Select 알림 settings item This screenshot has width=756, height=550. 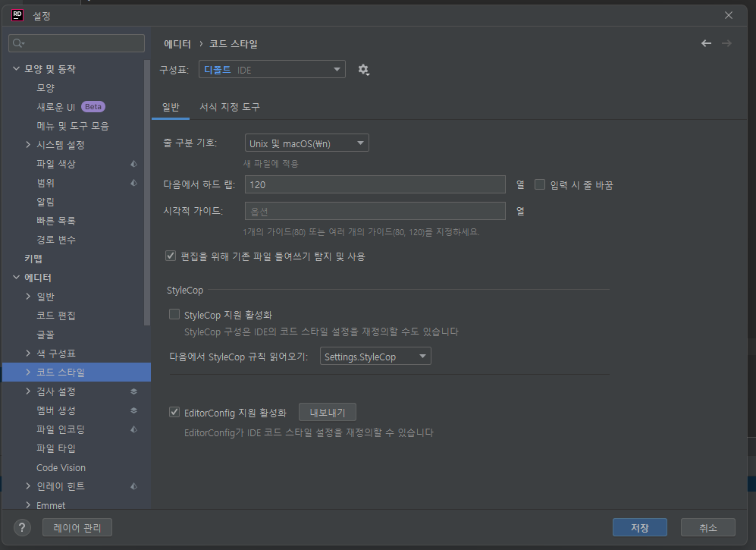point(45,202)
